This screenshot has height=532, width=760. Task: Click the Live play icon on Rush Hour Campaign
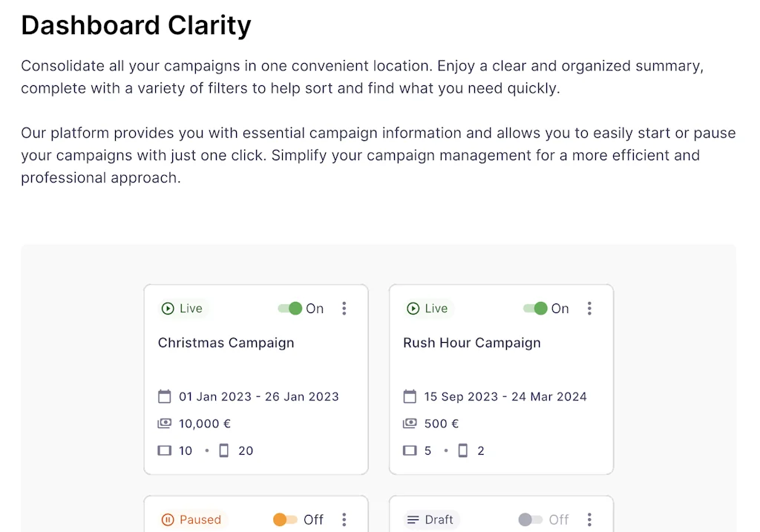414,308
